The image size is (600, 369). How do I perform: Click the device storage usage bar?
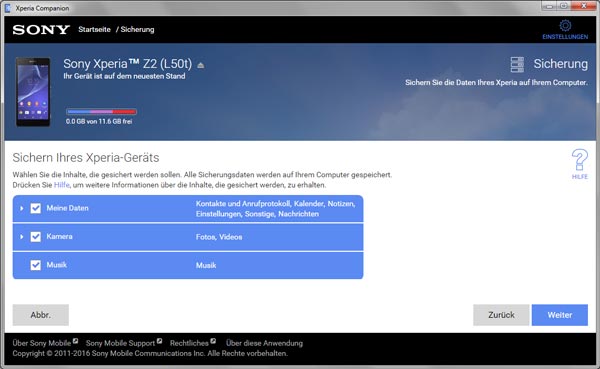[x=101, y=112]
